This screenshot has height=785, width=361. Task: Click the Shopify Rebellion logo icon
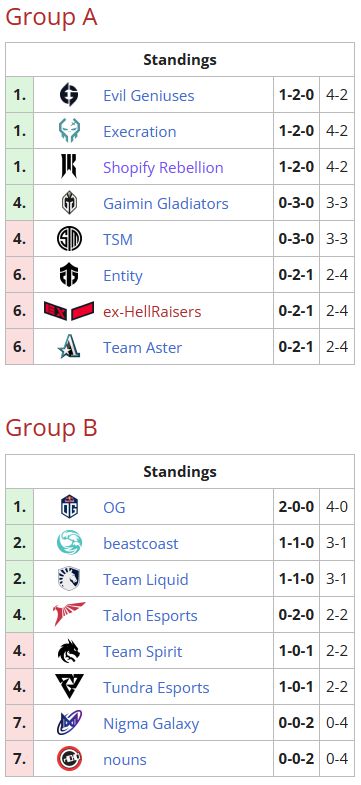click(69, 167)
